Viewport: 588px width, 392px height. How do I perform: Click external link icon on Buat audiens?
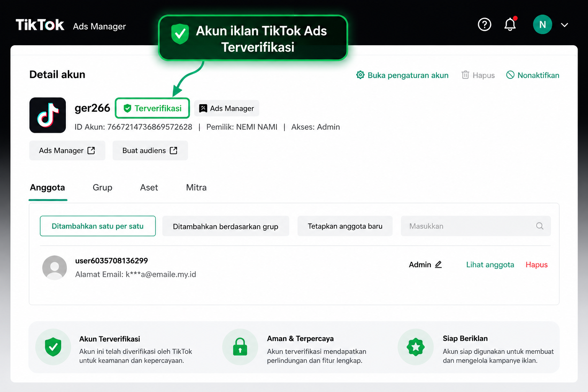(x=173, y=150)
